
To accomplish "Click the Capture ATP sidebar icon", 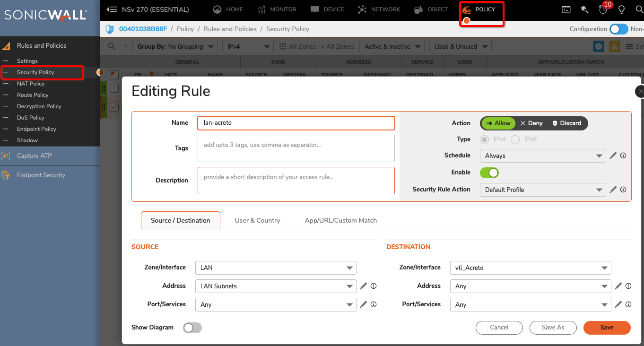I will pos(6,156).
